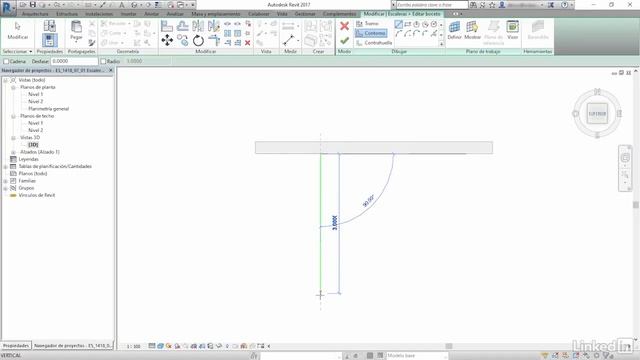
Task: Enable the Cadena checkbox
Action: [x=6, y=61]
